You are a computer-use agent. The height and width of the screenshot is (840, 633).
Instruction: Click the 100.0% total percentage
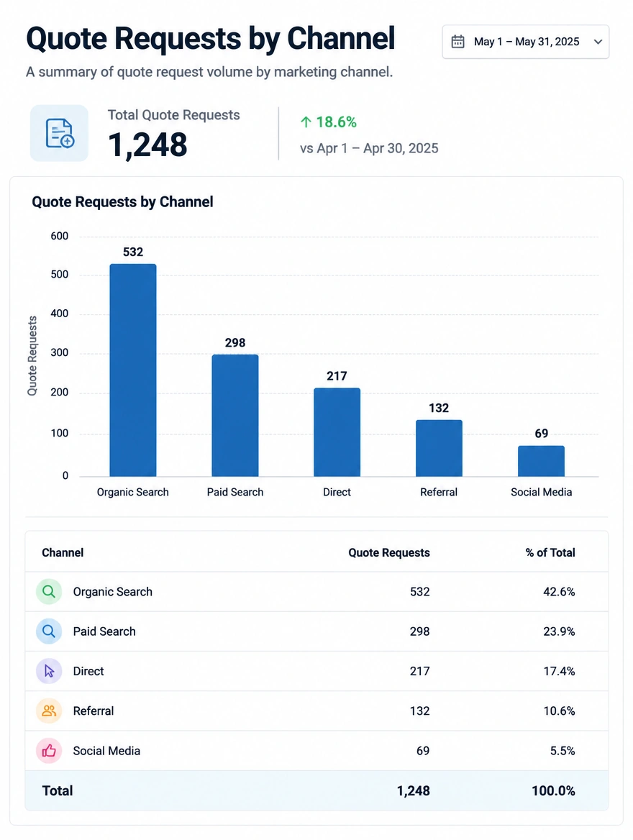coord(553,790)
